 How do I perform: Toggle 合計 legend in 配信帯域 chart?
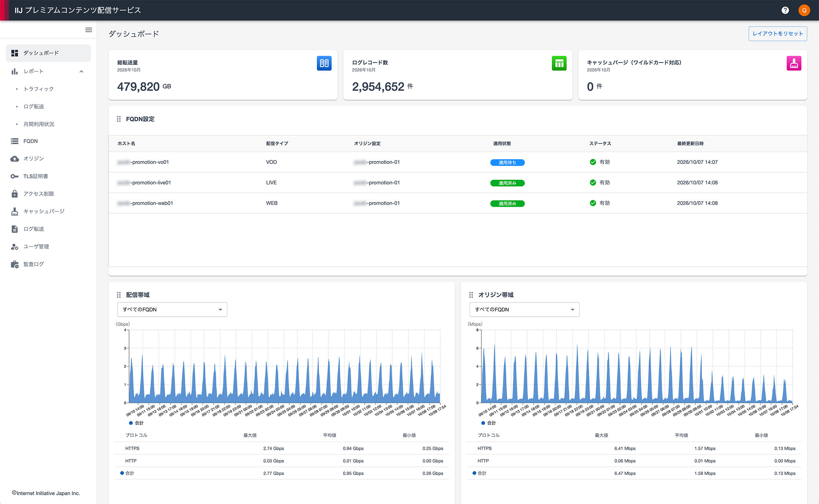[136, 423]
